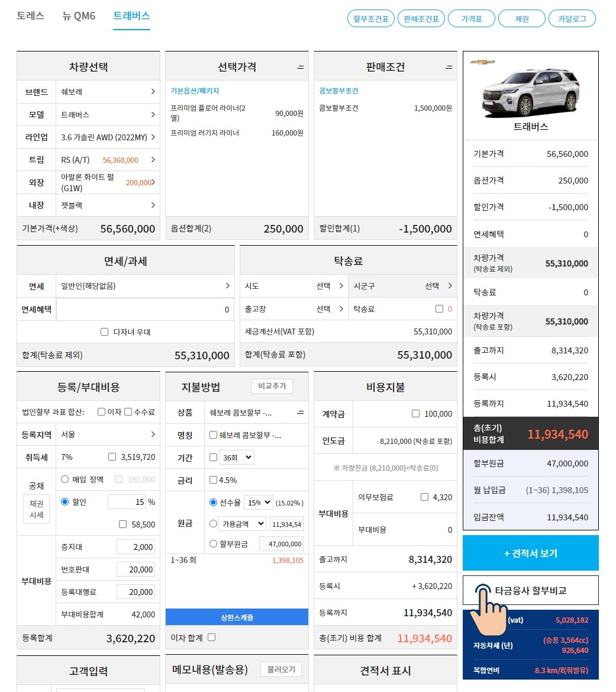Click the Chevrolet logo icon above the car
616x692 pixels.
pyautogui.click(x=483, y=62)
